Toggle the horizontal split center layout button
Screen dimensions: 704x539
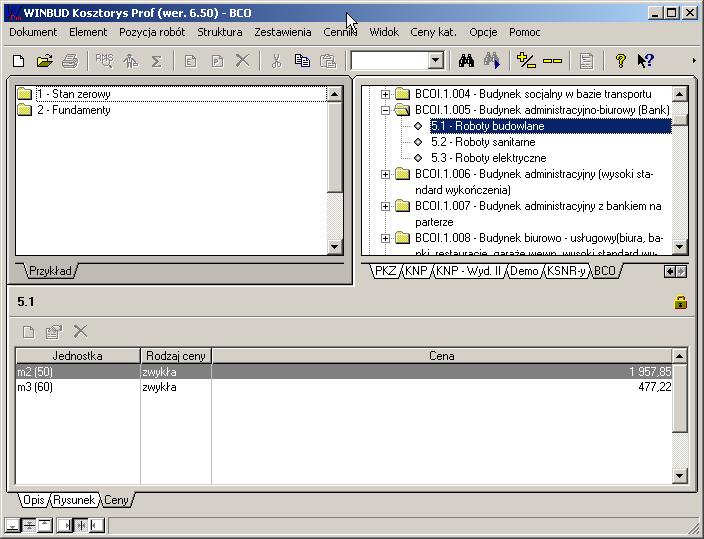(29, 525)
